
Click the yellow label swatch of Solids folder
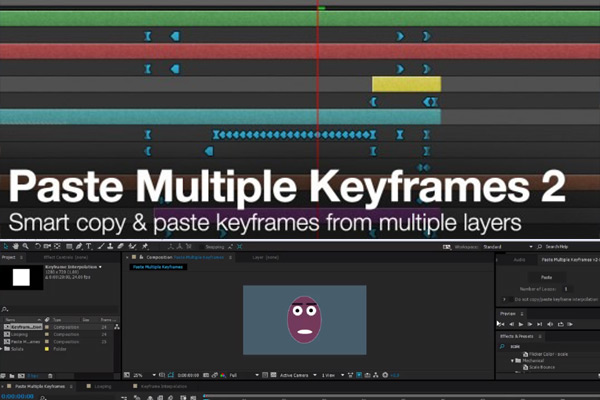coord(47,349)
